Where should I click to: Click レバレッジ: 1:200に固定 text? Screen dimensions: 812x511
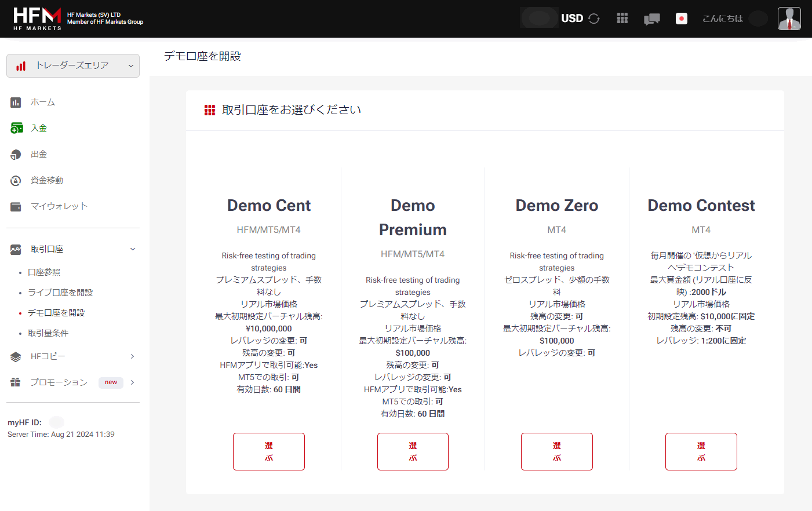(x=701, y=341)
